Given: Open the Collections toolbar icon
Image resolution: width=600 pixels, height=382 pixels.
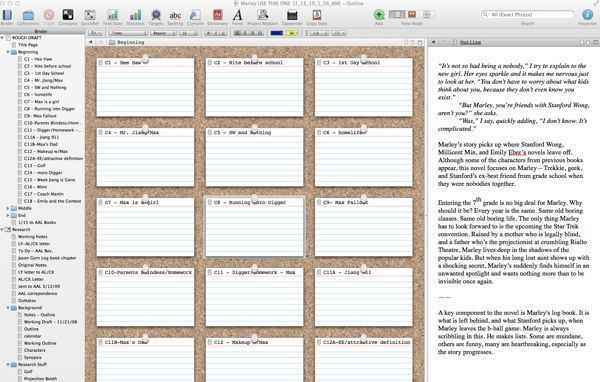Looking at the screenshot, I should 28,15.
